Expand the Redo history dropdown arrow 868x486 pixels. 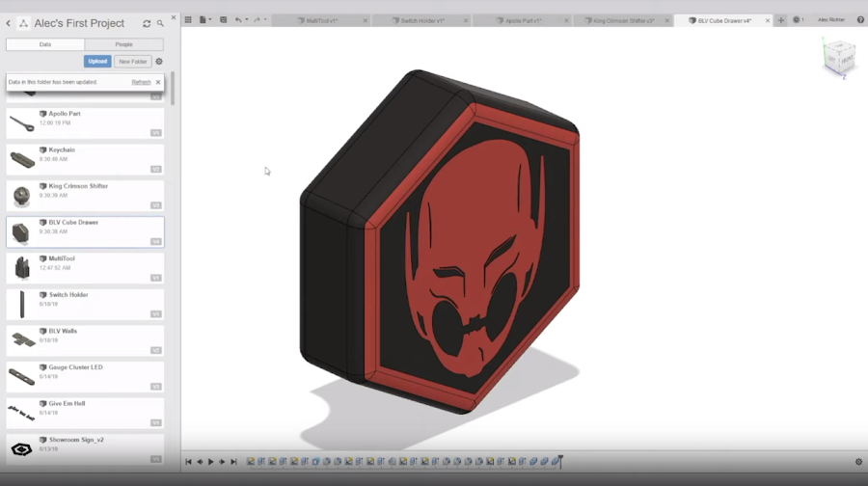tap(266, 20)
